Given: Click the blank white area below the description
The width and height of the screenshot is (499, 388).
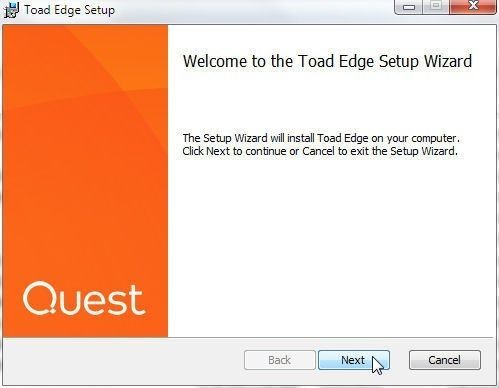Looking at the screenshot, I should click(330, 247).
